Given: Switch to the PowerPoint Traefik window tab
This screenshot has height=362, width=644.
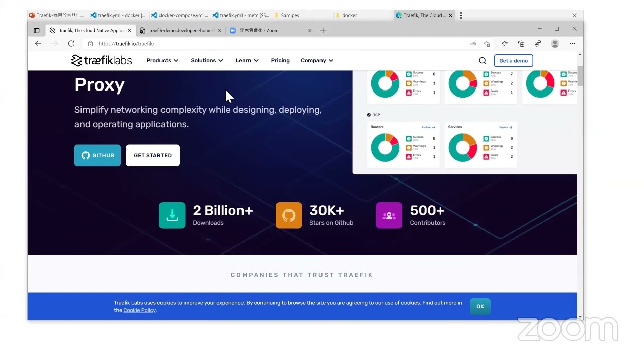Looking at the screenshot, I should tap(57, 15).
